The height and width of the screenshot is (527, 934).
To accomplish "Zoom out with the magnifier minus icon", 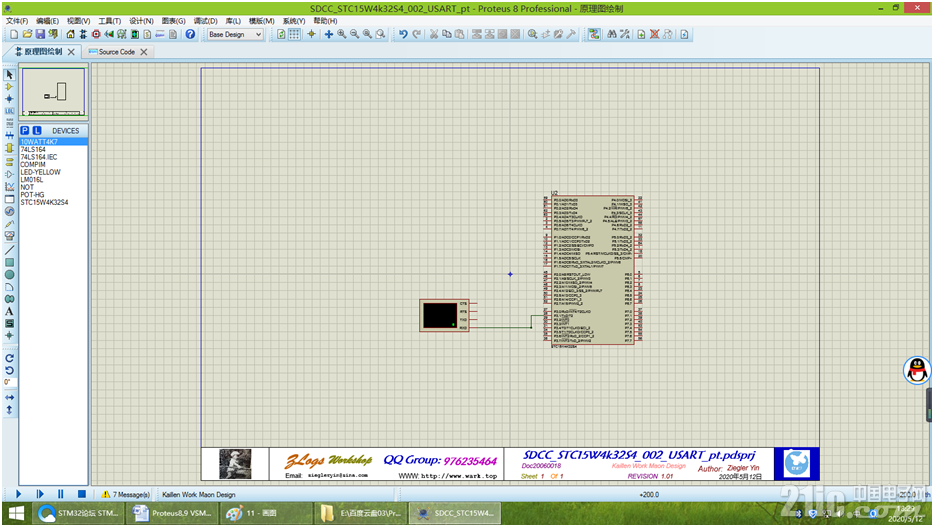I will [354, 35].
